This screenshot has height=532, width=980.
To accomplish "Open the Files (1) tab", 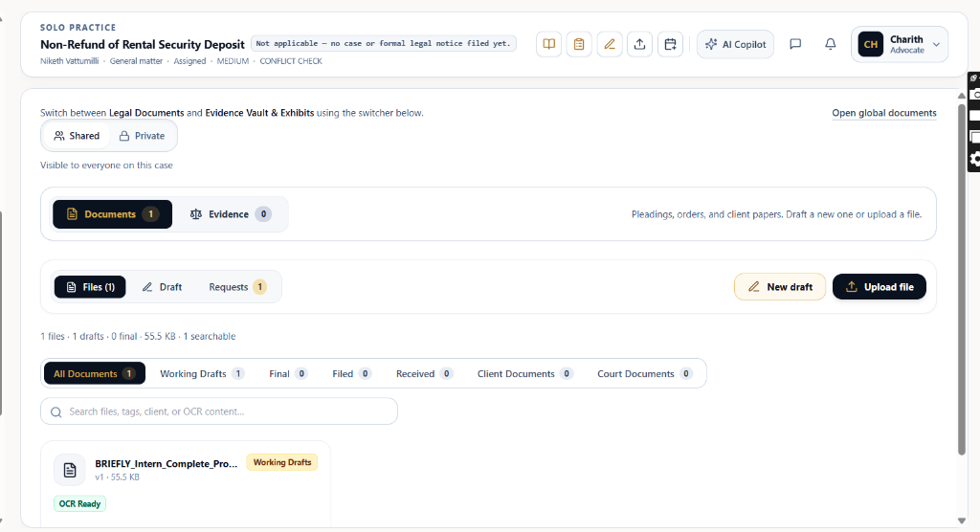I will click(x=90, y=287).
